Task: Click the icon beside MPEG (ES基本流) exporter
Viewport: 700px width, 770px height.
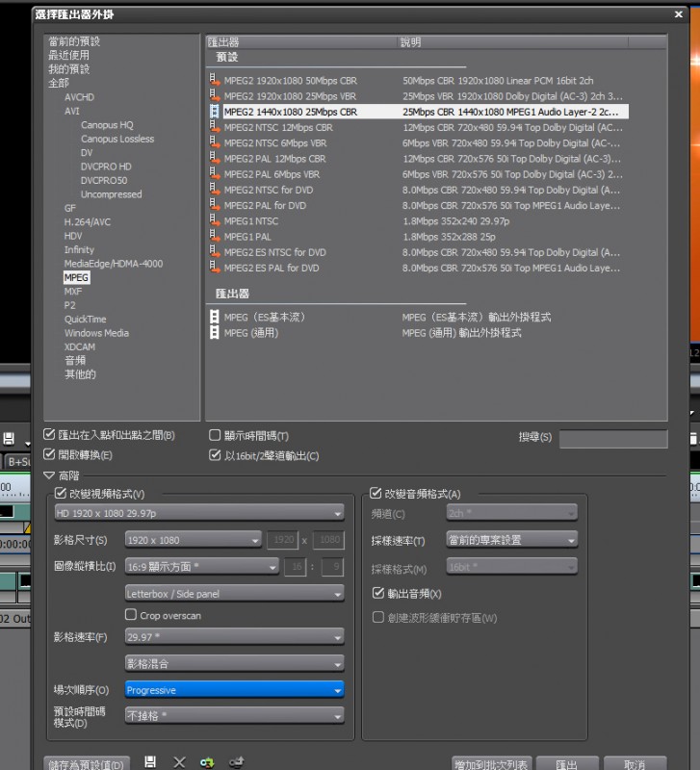Action: (215, 317)
